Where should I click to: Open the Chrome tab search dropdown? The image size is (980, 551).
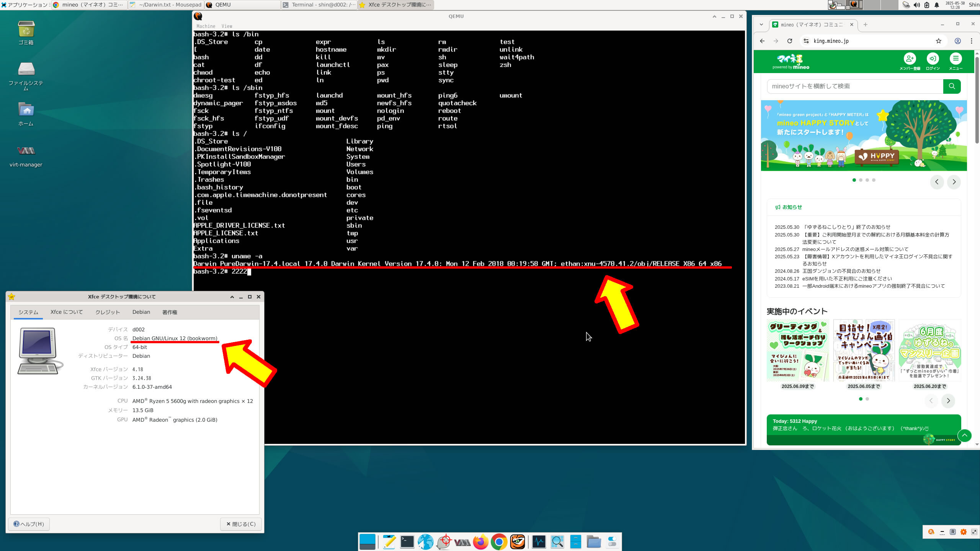click(x=761, y=24)
